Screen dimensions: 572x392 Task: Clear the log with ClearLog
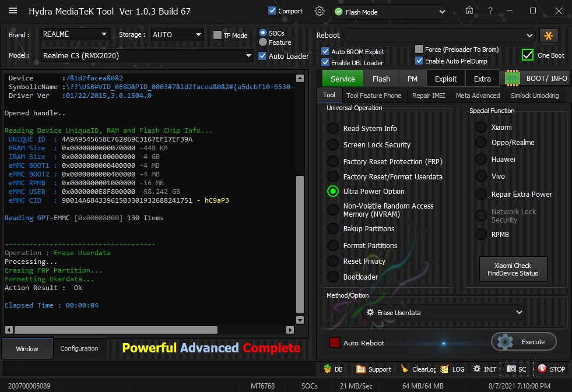click(x=418, y=369)
